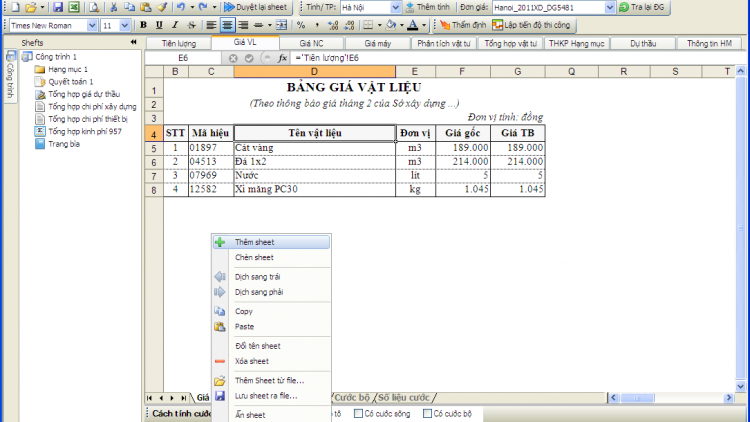Open the Đơn giá dropdown
This screenshot has height=422, width=750.
click(609, 7)
